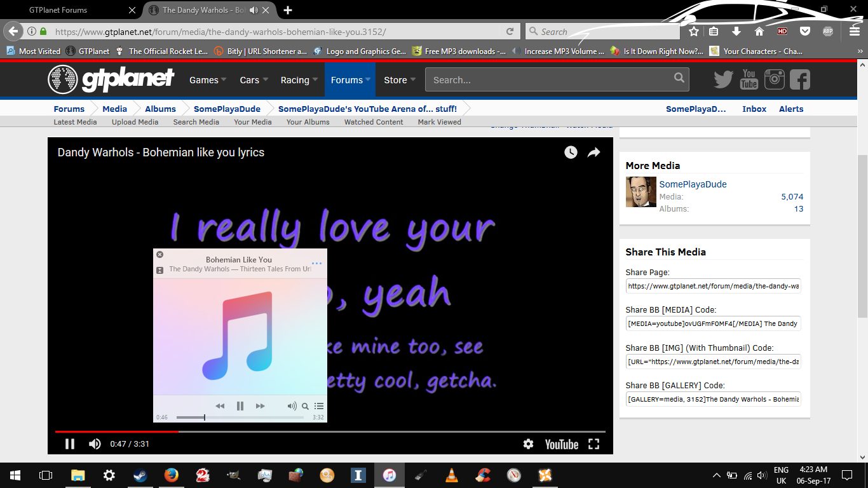The width and height of the screenshot is (868, 488).
Task: Open iTunes mini player more options dots
Action: tap(316, 263)
